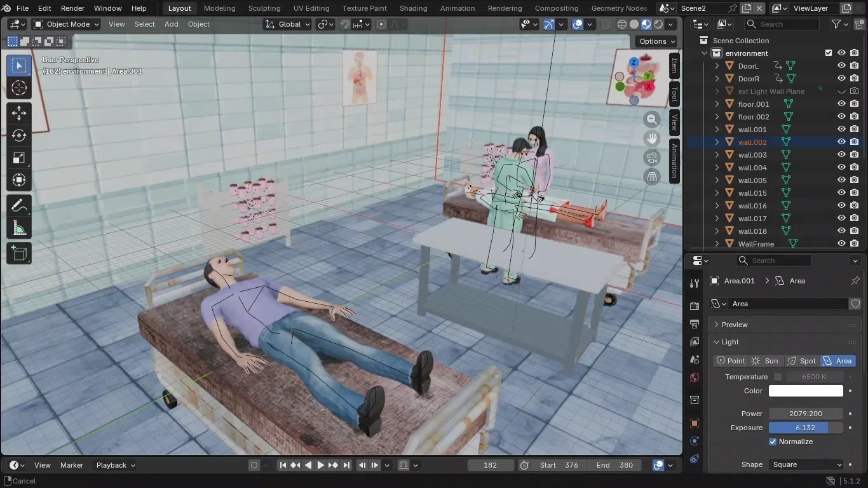The height and width of the screenshot is (488, 868).
Task: Open outliner filter funnel icon
Action: pos(836,24)
